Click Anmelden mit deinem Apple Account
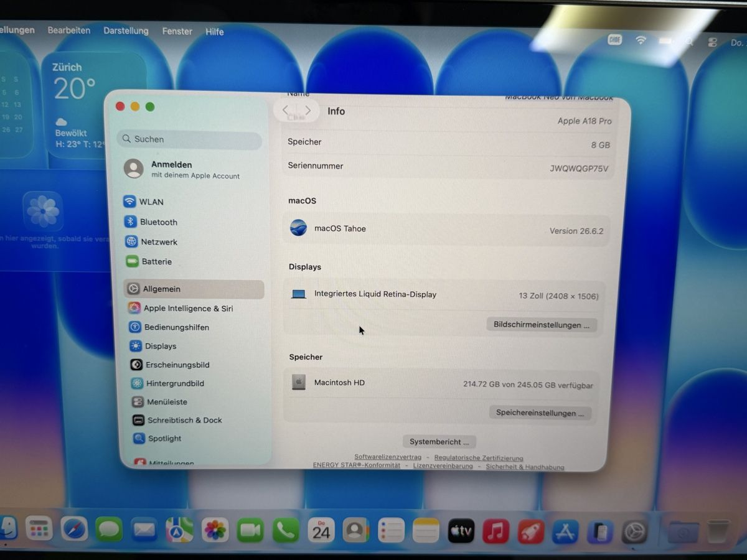The height and width of the screenshot is (560, 747). coord(182,169)
